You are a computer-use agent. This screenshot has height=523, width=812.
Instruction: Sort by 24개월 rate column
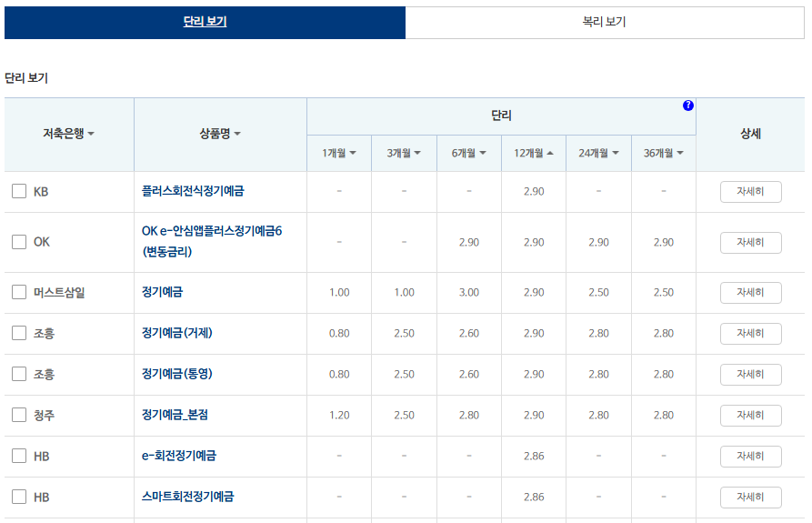[x=598, y=154]
